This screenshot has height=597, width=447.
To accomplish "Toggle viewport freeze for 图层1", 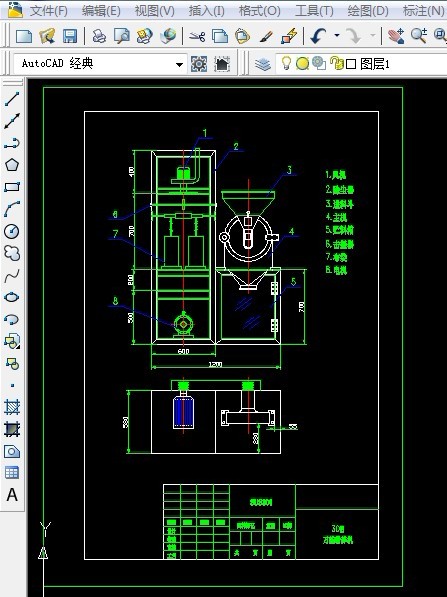I will 319,63.
